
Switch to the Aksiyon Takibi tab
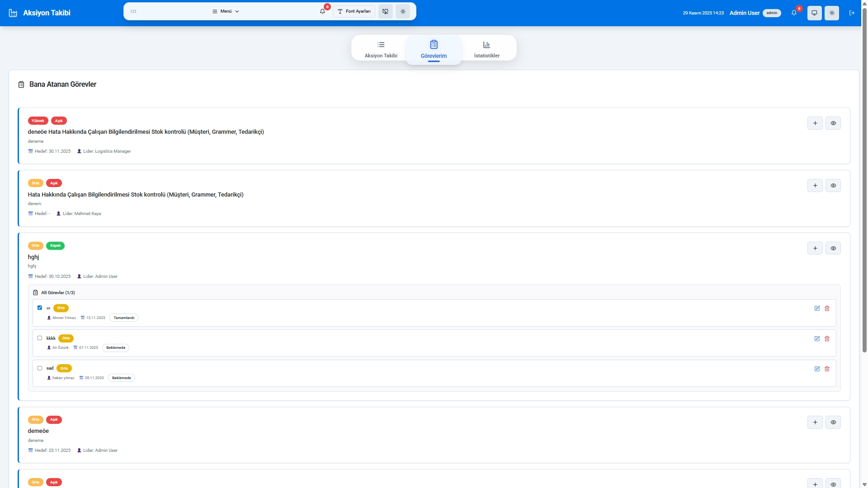click(x=381, y=49)
